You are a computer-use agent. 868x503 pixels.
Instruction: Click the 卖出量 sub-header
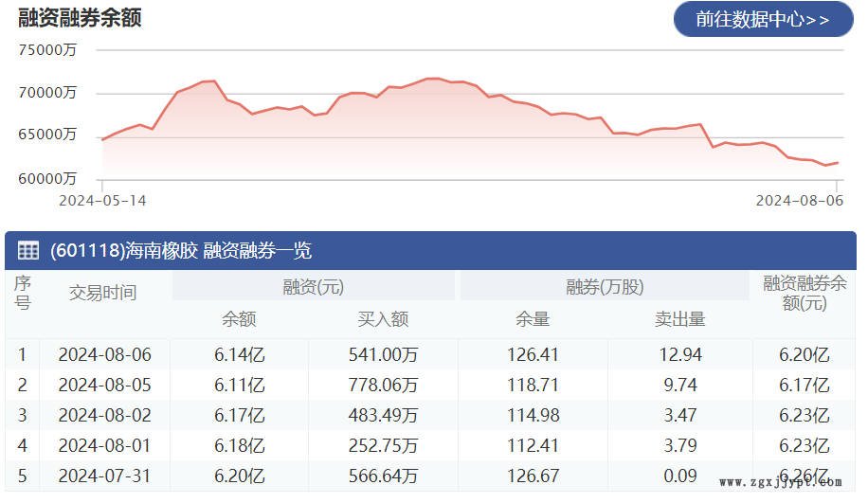pos(680,319)
